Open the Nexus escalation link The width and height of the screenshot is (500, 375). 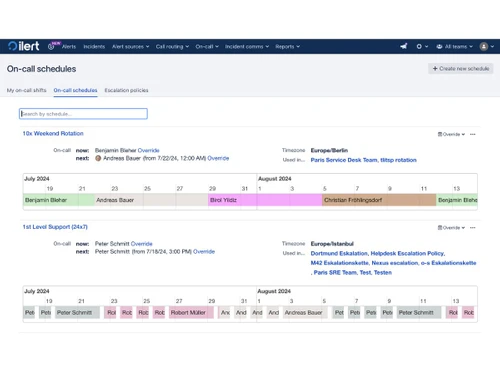coord(395,263)
